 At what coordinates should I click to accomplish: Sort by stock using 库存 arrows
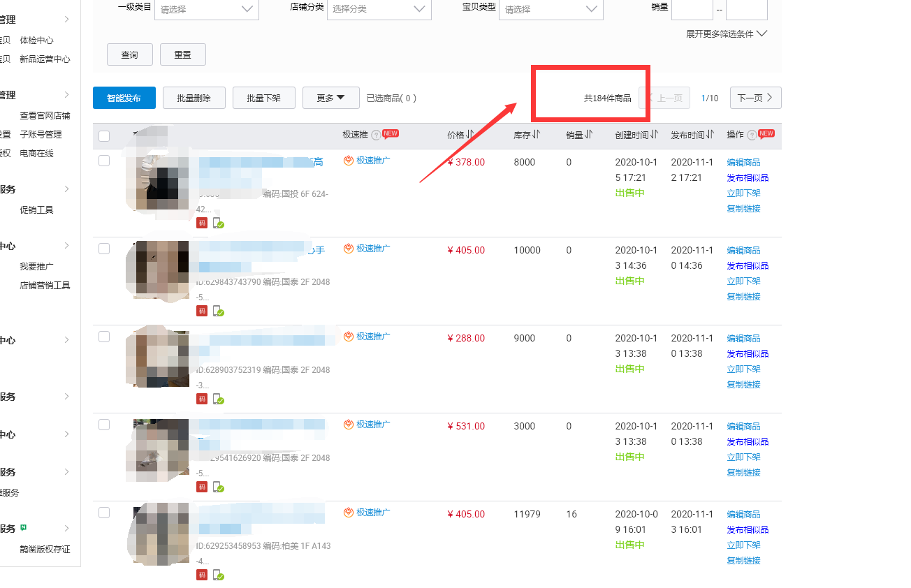click(537, 135)
